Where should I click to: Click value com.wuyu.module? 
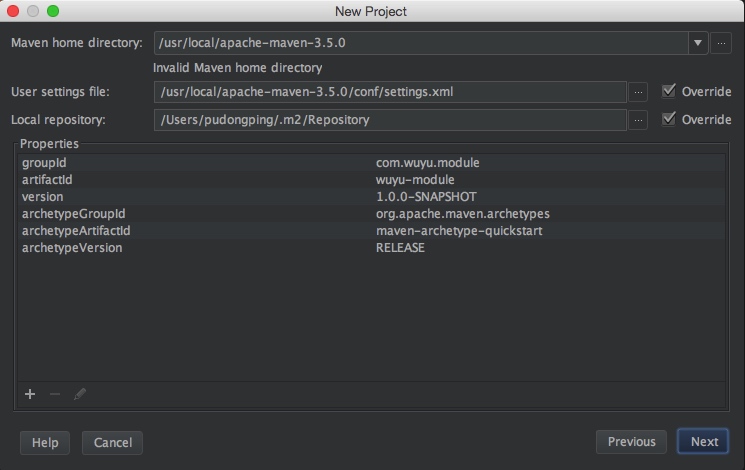pyautogui.click(x=428, y=163)
